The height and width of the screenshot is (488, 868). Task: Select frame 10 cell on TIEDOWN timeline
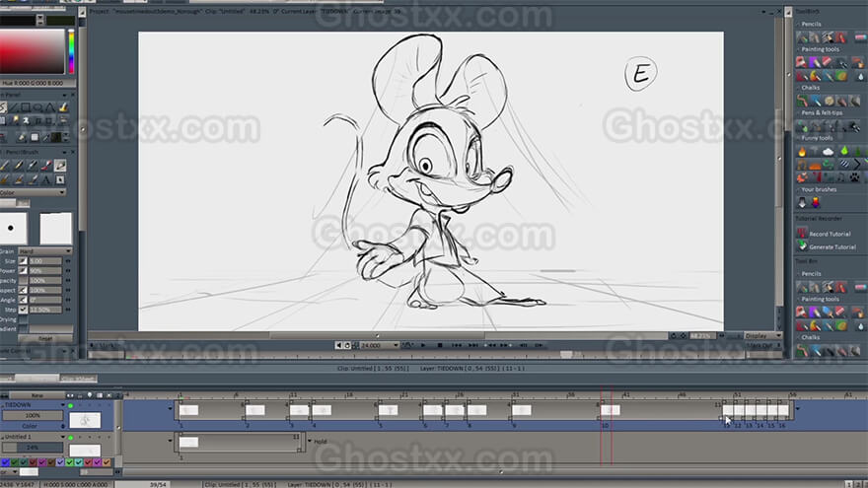tap(610, 410)
